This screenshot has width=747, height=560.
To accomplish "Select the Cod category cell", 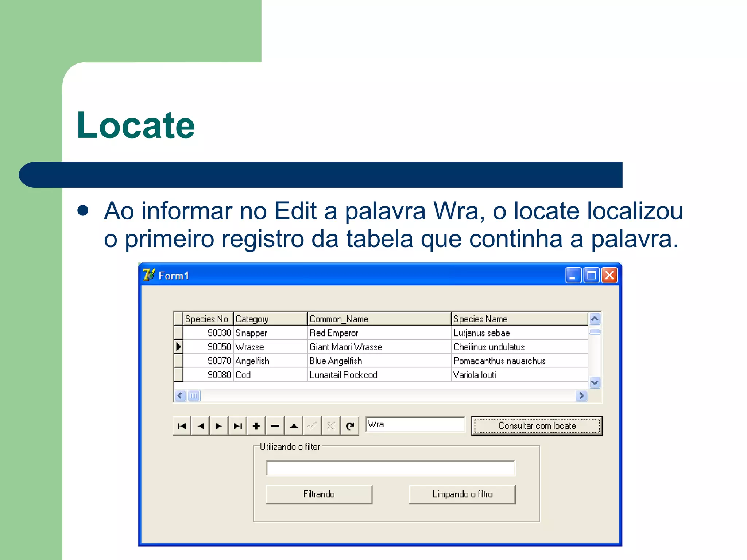I will point(270,375).
